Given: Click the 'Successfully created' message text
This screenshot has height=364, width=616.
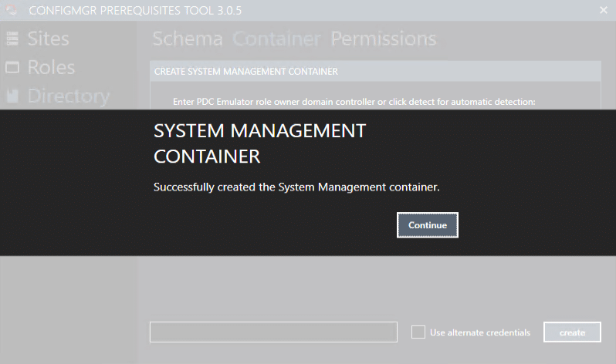Looking at the screenshot, I should click(296, 187).
